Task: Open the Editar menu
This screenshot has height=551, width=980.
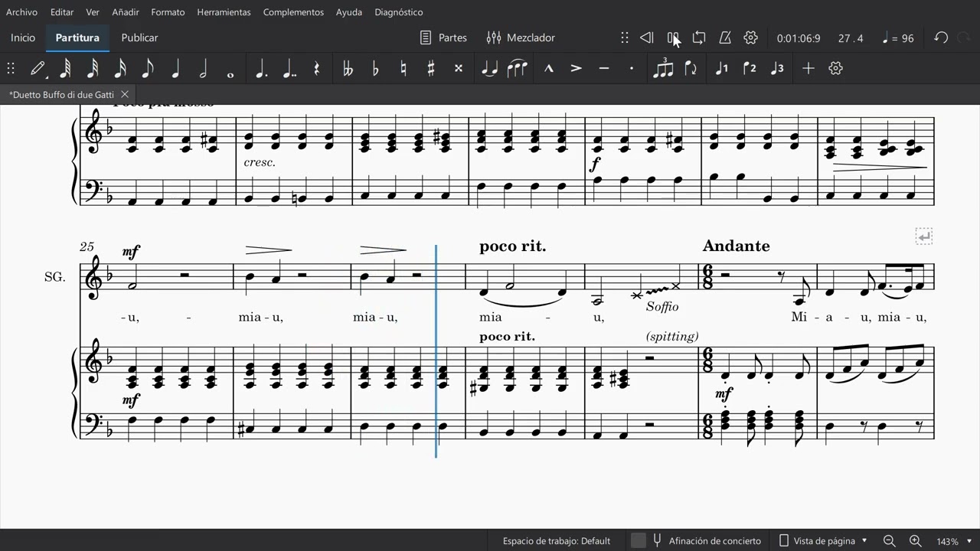Action: pyautogui.click(x=62, y=12)
